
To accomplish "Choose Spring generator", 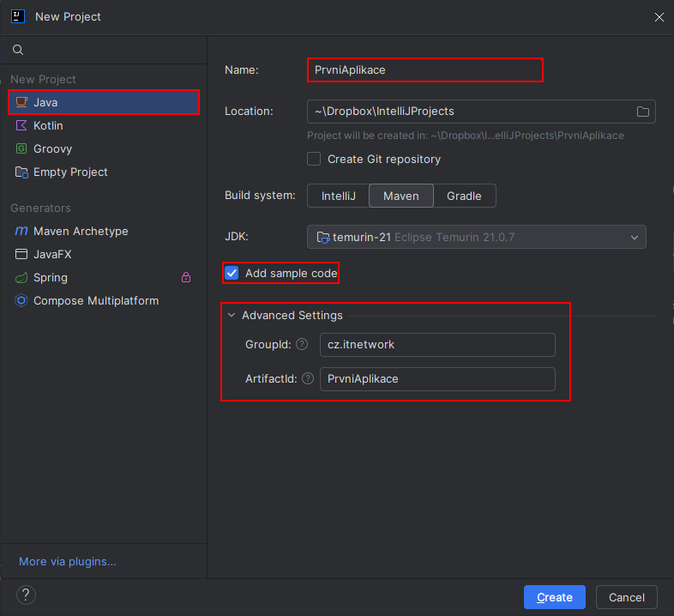I will point(104,277).
